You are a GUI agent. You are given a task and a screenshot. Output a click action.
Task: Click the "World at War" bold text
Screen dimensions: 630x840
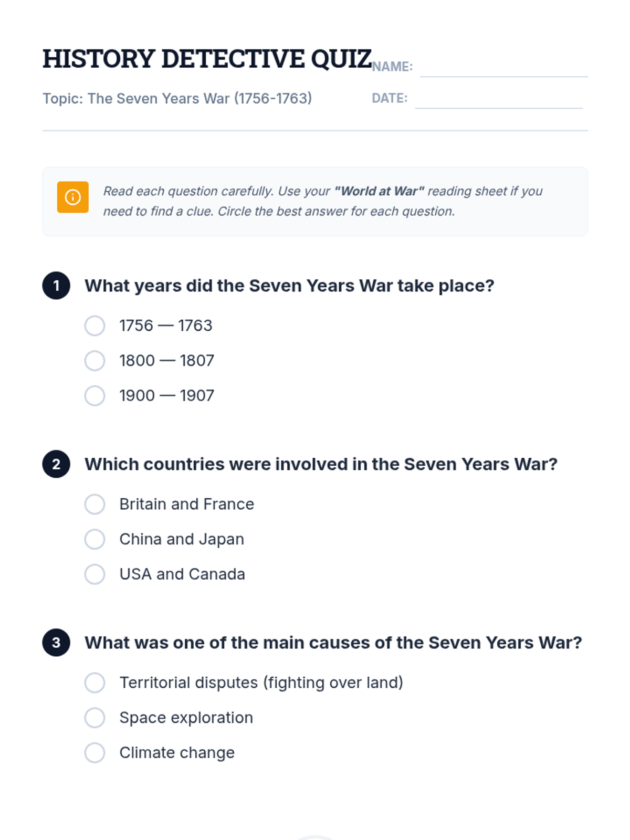(379, 191)
